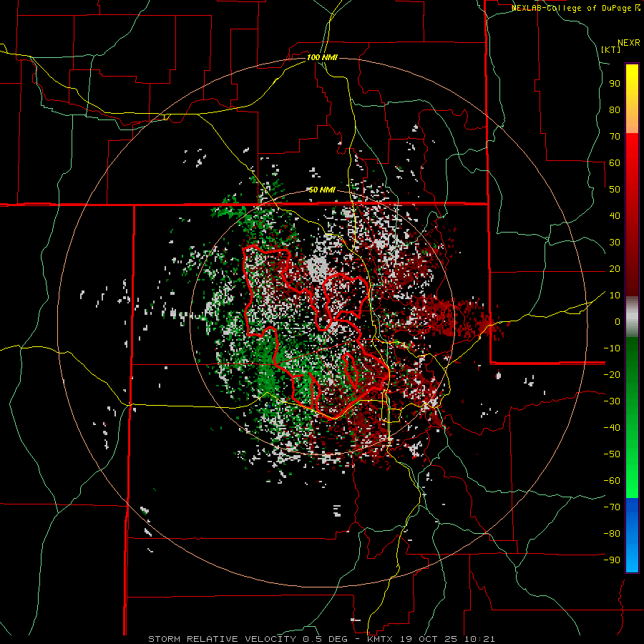Click the 50 value on the velocity scale
644x644 pixels.
pyautogui.click(x=615, y=190)
